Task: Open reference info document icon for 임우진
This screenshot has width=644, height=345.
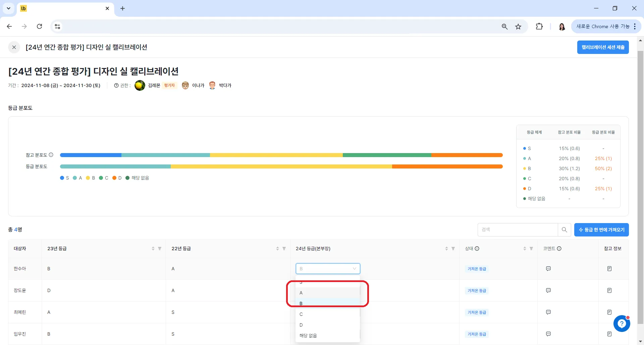Action: pos(609,334)
